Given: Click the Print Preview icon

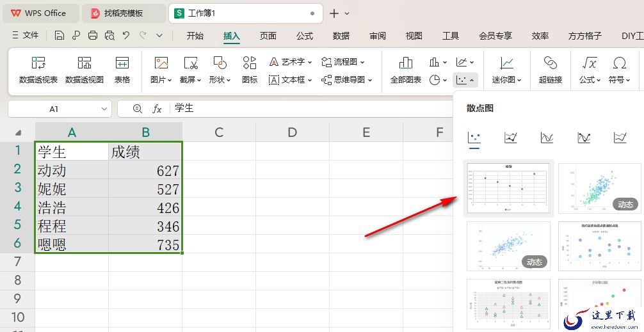Looking at the screenshot, I should [109, 36].
